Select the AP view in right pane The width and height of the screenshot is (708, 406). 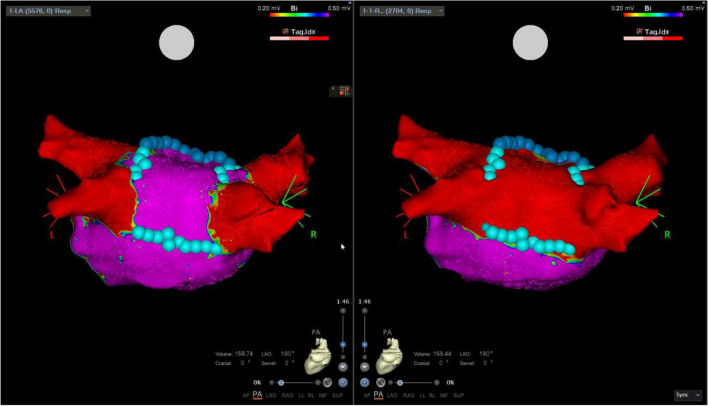[x=365, y=396]
